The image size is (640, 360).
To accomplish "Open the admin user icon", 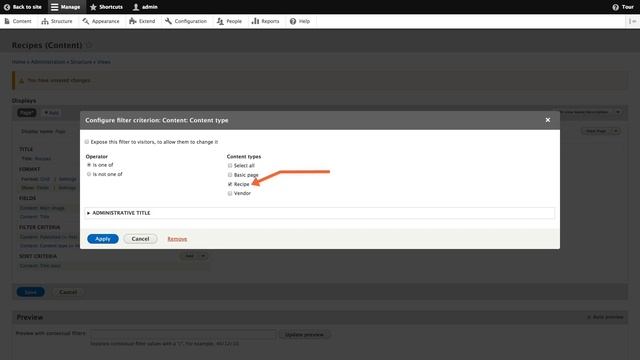I will coord(136,7).
